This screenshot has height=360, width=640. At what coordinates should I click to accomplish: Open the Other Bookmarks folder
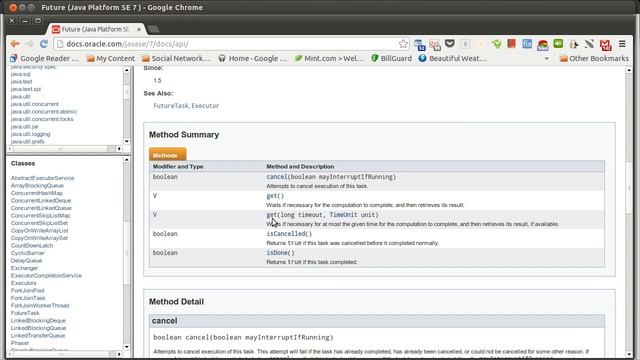pyautogui.click(x=594, y=58)
